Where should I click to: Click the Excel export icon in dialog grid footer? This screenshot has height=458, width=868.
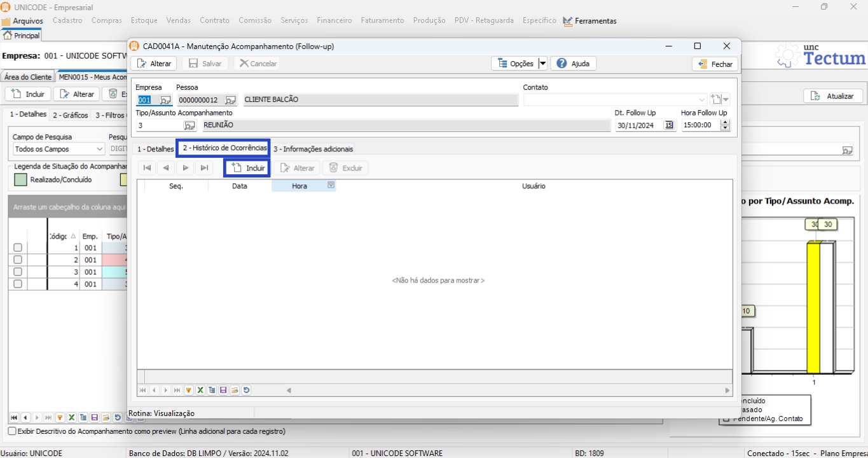[x=200, y=391]
